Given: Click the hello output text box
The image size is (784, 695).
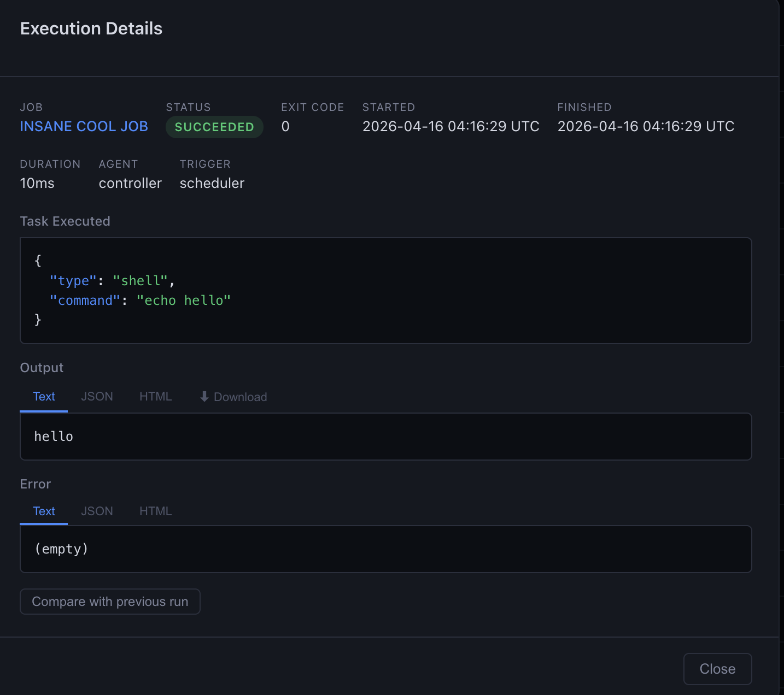Looking at the screenshot, I should tap(386, 437).
